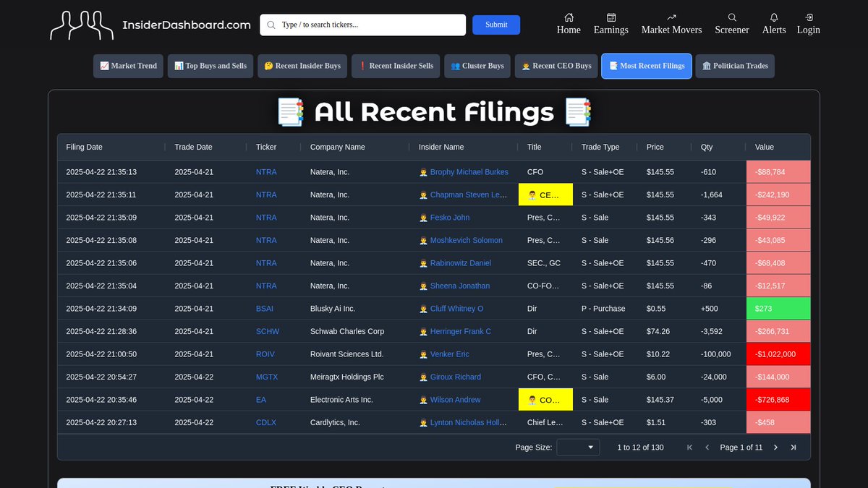This screenshot has width=868, height=488.
Task: Open the Cluster Buys tab
Action: click(x=477, y=66)
